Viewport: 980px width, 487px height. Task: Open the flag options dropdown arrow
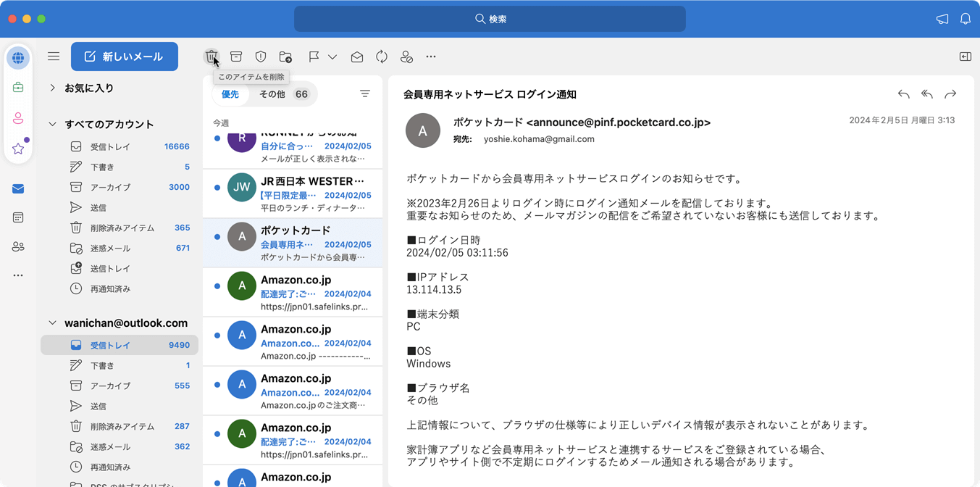(x=332, y=57)
